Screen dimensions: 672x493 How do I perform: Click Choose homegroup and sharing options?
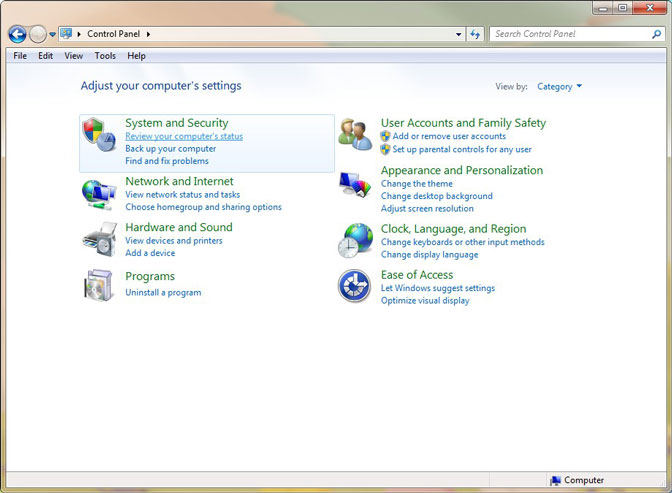(203, 207)
